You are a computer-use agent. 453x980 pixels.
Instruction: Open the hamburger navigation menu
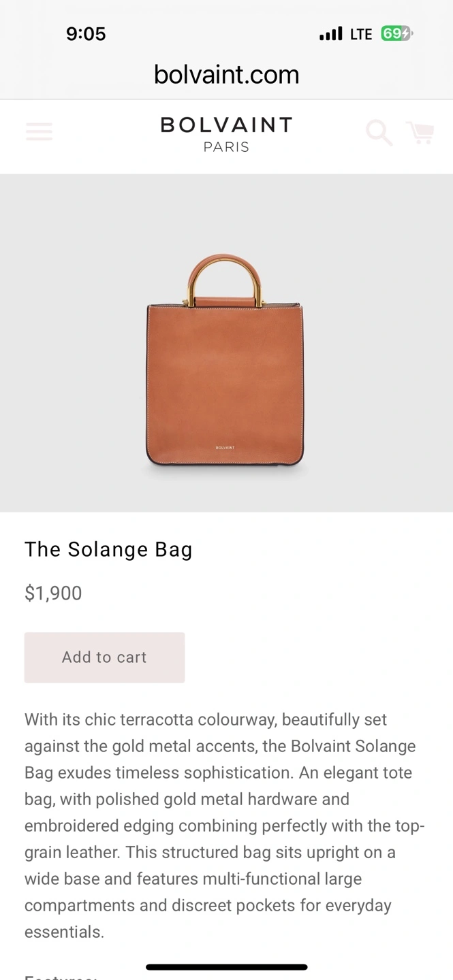[x=39, y=131]
